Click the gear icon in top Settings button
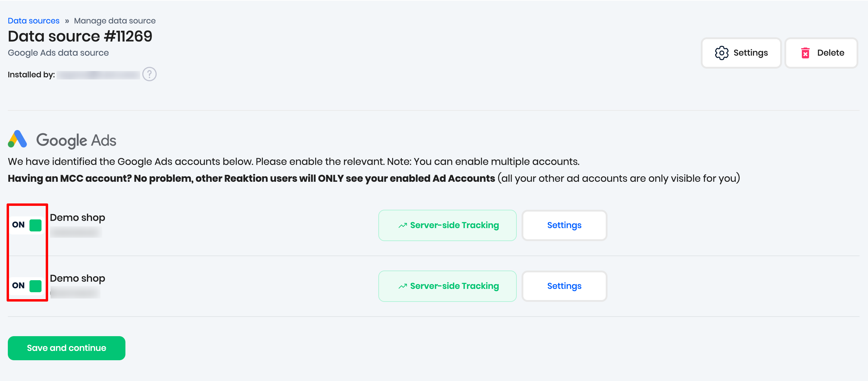This screenshot has height=381, width=868. coord(722,53)
